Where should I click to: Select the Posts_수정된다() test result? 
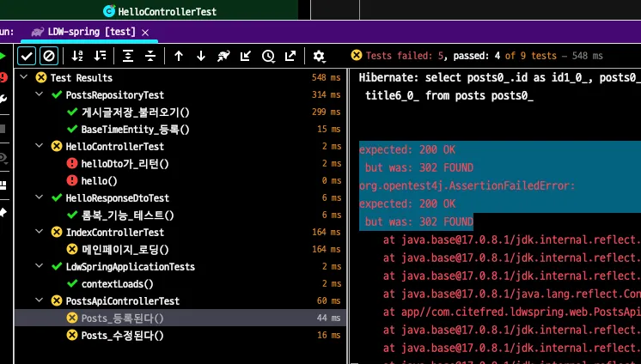[122, 335]
